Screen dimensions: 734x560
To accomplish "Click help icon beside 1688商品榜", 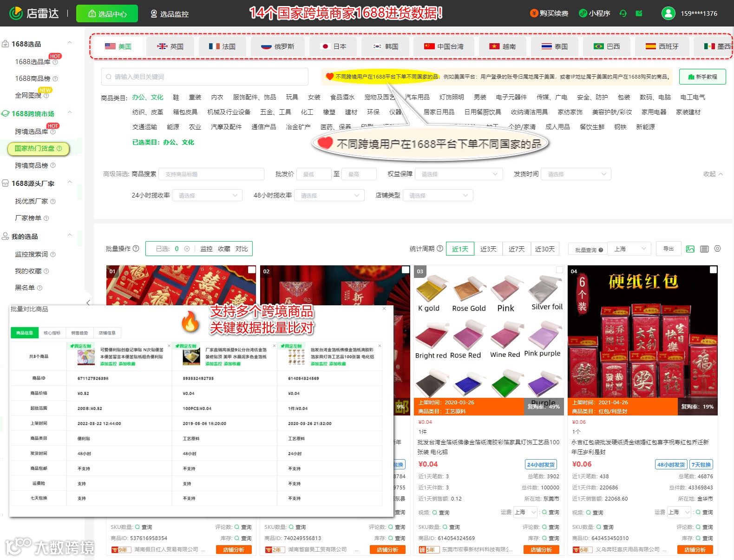I will [x=55, y=79].
